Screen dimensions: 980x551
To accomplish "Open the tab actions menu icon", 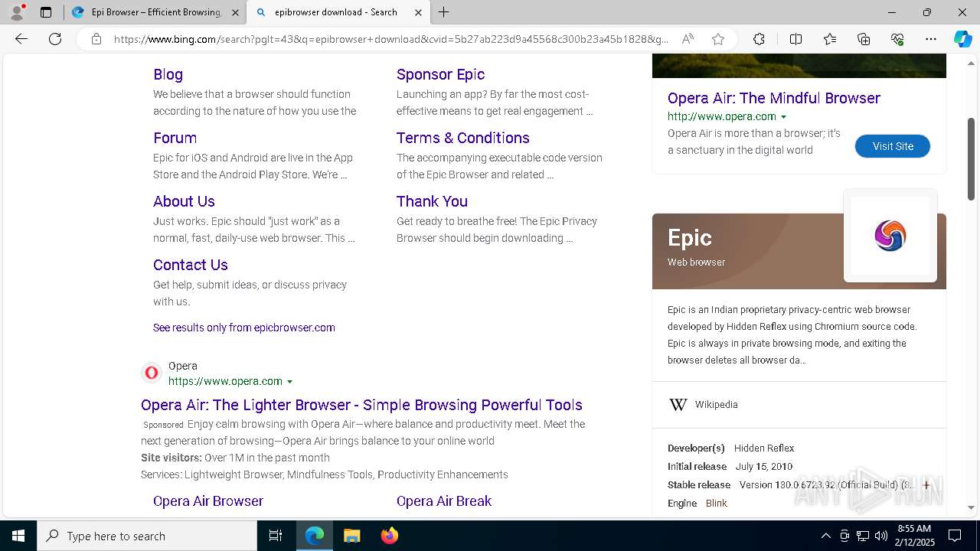I will (46, 12).
